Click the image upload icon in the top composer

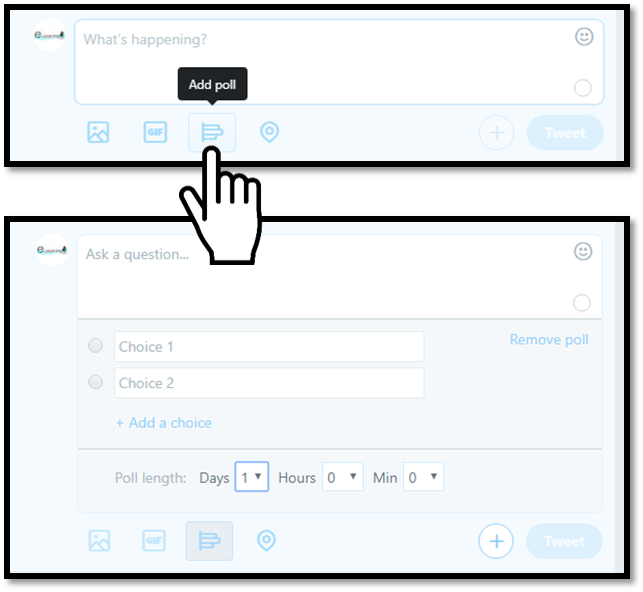(x=98, y=132)
